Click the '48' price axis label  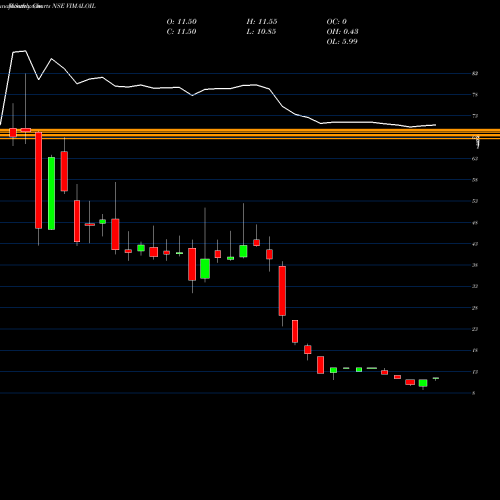click(475, 223)
